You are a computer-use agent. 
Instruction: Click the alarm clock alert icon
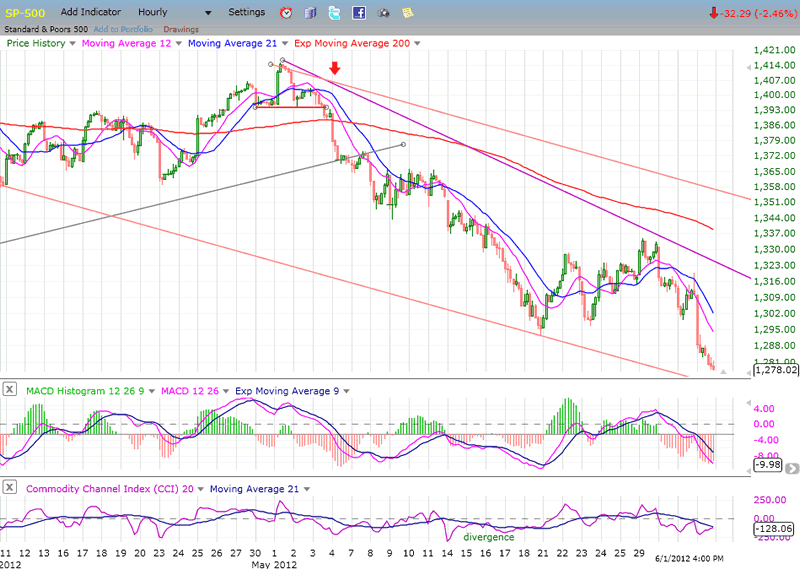coord(286,13)
